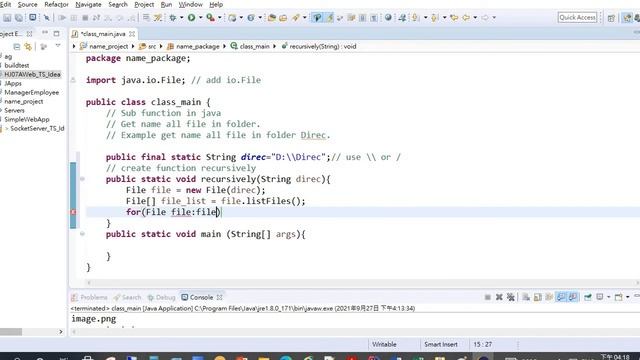The image size is (640, 360).
Task: Click Remove All Terminated Launches in Console
Action: point(511,297)
